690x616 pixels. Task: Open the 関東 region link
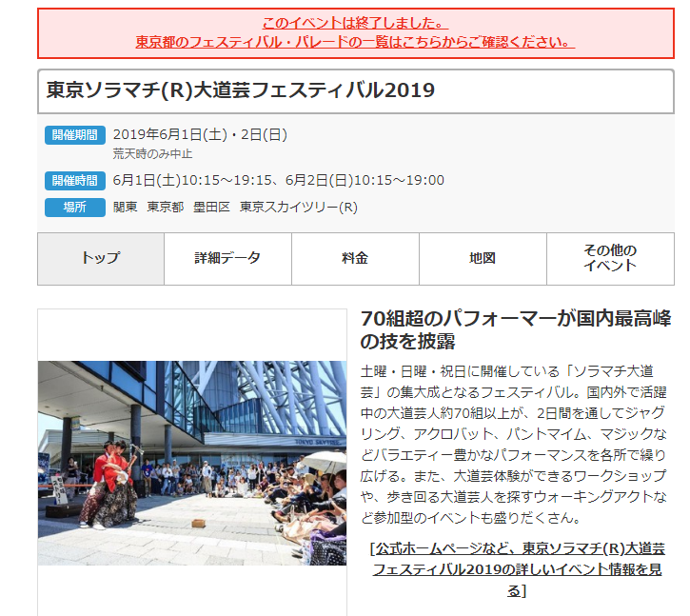point(125,208)
